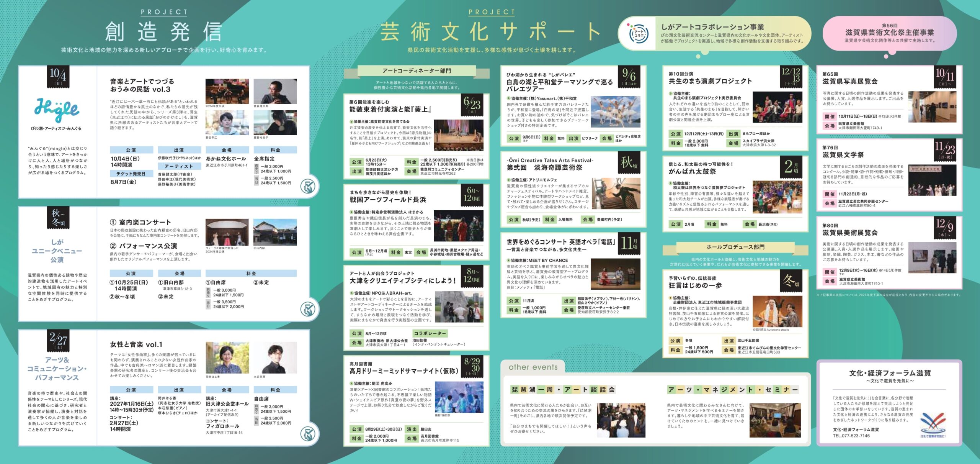This screenshot has height=464, width=980.
Task: Click the チケット発売日 blue label
Action: pos(131,174)
